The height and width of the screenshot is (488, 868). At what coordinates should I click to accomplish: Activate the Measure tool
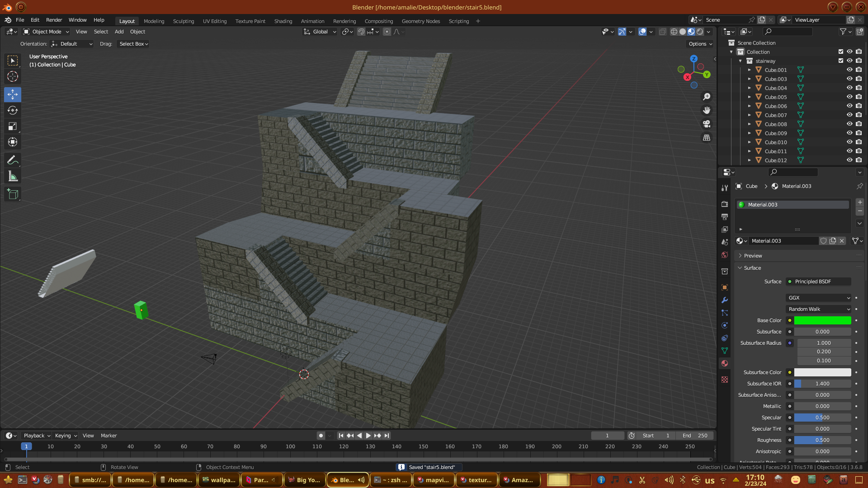(13, 177)
